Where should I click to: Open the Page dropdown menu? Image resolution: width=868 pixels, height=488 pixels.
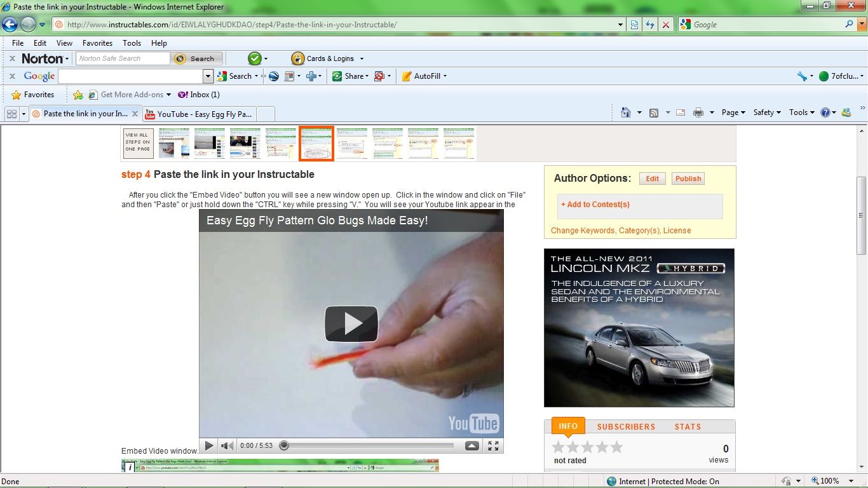click(x=729, y=112)
